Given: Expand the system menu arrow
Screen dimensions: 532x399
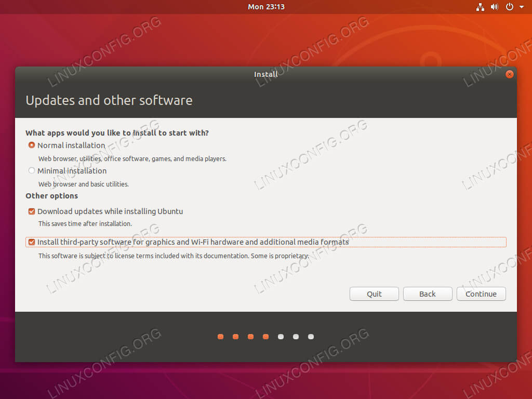Looking at the screenshot, I should click(522, 7).
